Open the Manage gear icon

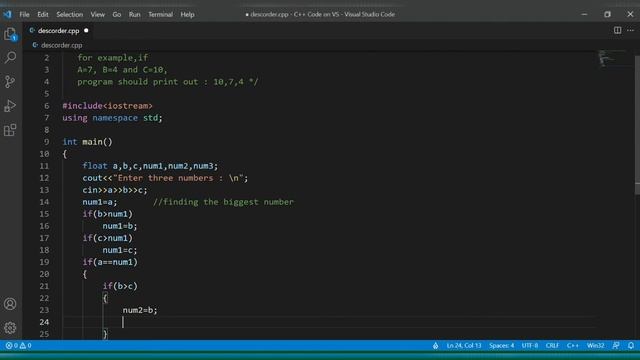[10, 327]
